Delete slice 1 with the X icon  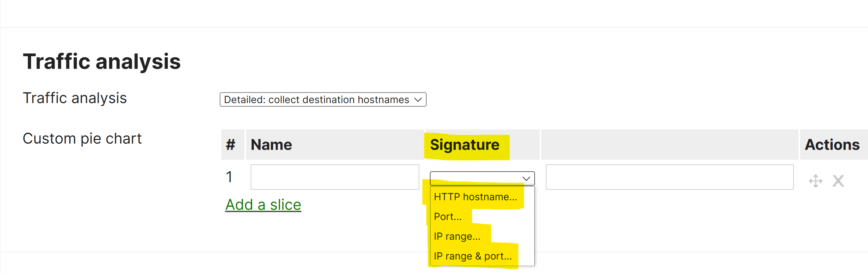tap(838, 181)
